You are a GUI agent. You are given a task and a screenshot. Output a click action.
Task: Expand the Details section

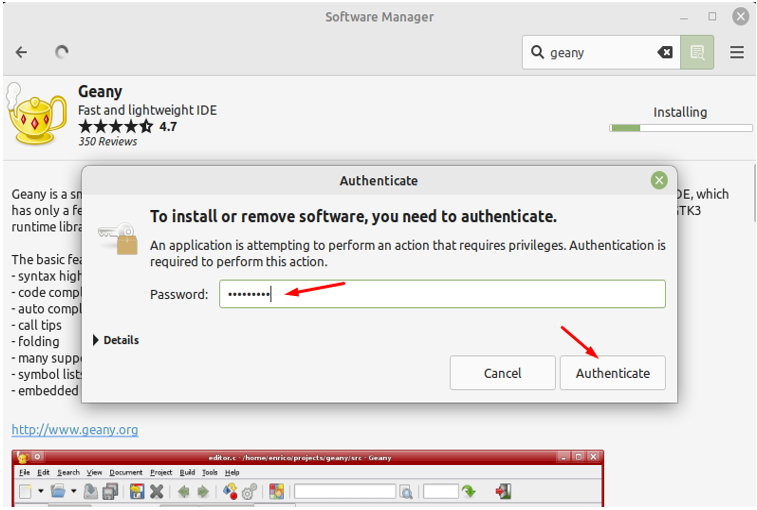pyautogui.click(x=116, y=340)
